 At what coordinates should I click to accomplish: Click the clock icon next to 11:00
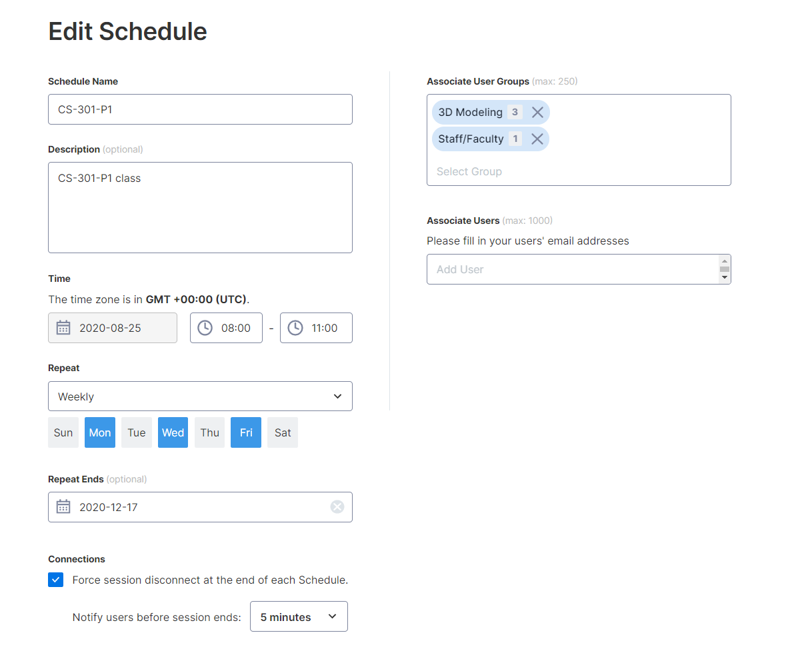pos(295,328)
